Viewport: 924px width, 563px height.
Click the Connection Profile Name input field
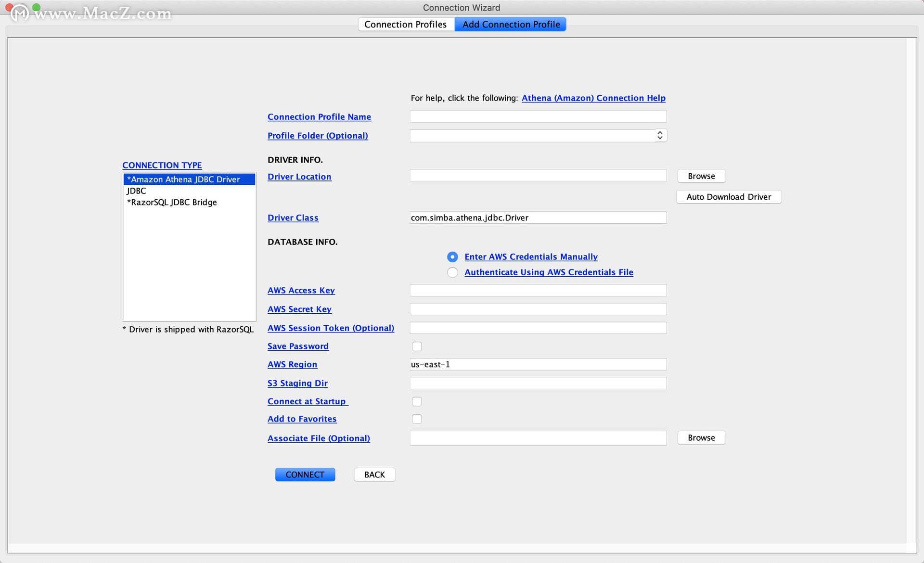coord(537,116)
